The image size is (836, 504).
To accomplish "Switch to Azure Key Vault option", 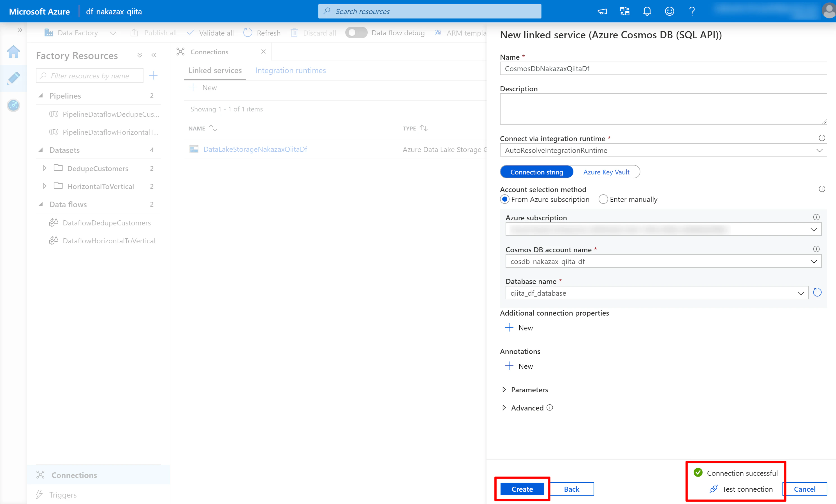I will 606,172.
